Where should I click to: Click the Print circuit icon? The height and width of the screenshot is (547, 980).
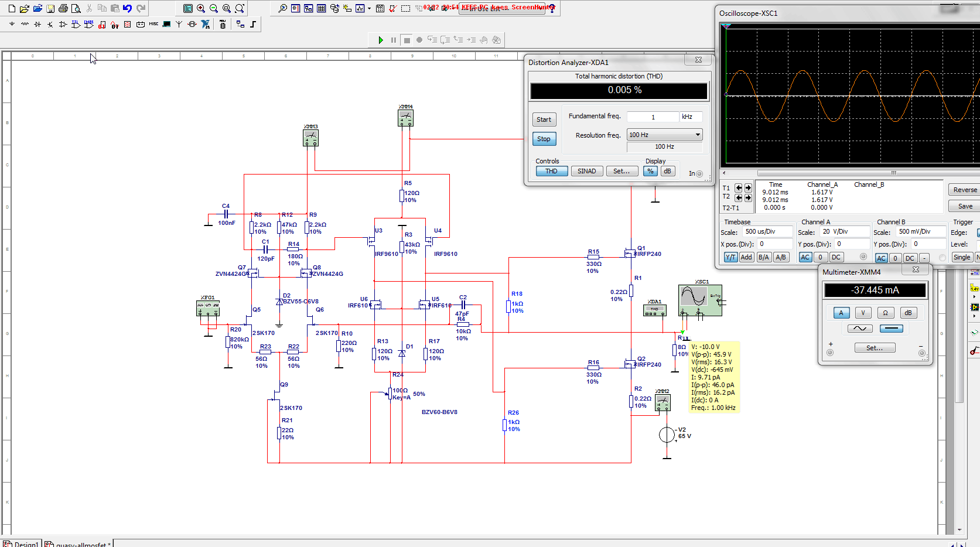pos(63,9)
